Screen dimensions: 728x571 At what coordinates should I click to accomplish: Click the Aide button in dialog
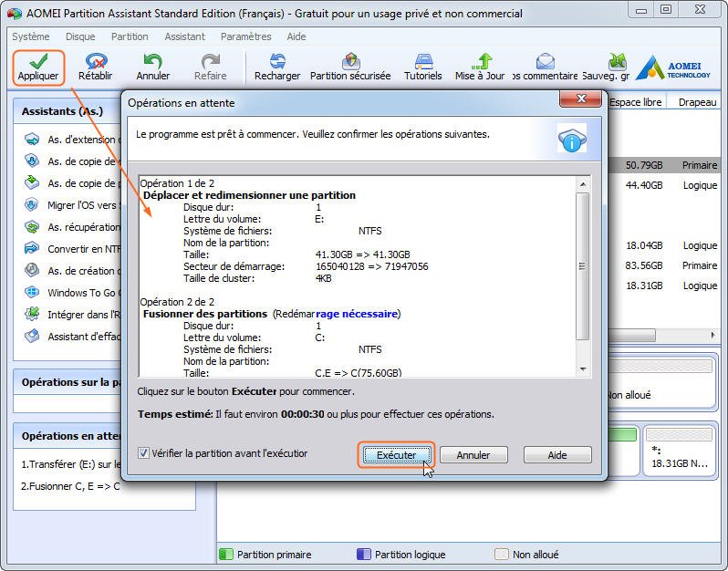pyautogui.click(x=557, y=455)
